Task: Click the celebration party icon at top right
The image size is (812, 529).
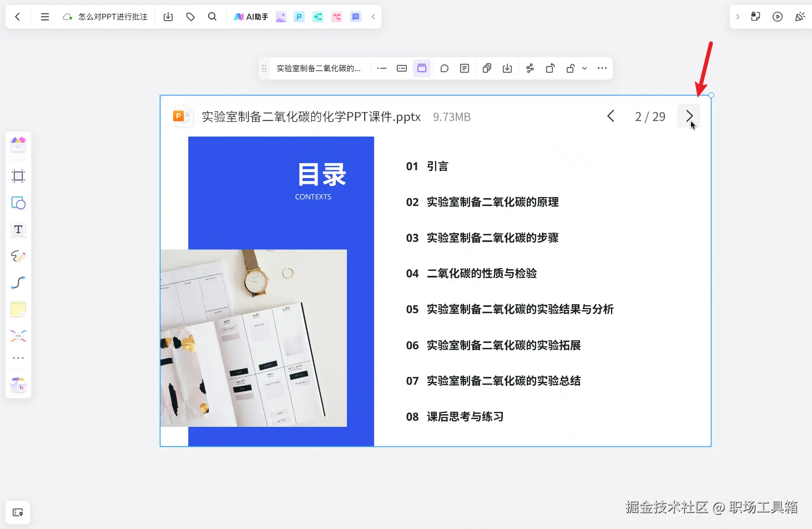Action: click(800, 17)
